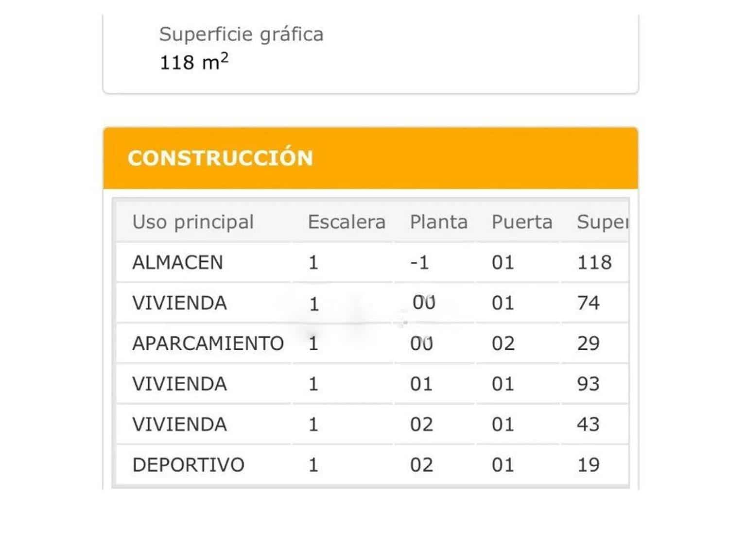Select the ALMACEN row label
Image resolution: width=729 pixels, height=560 pixels.
(x=177, y=263)
